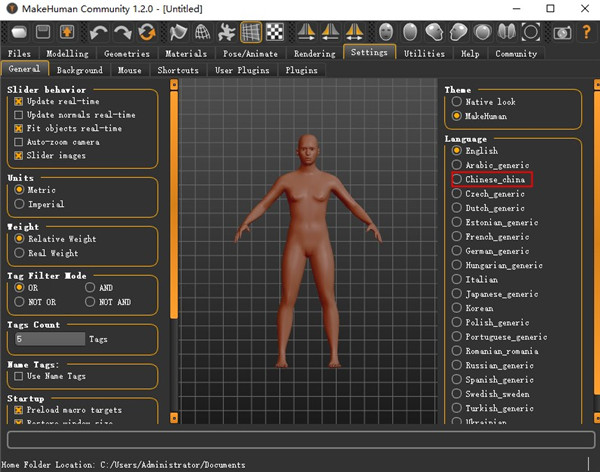The height and width of the screenshot is (472, 600).
Task: Switch to the Shortcuts sub-tab
Action: [x=176, y=71]
